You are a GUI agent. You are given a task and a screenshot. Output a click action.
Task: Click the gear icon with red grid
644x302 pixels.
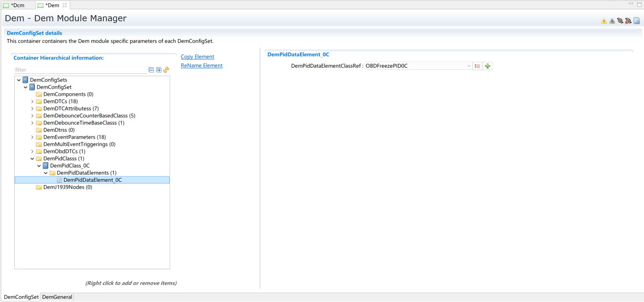tap(628, 21)
